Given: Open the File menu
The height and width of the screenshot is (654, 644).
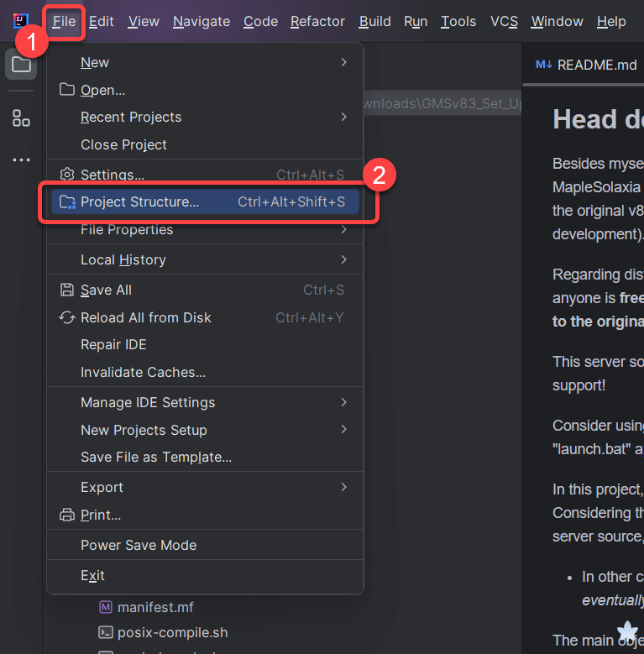Looking at the screenshot, I should click(x=64, y=21).
